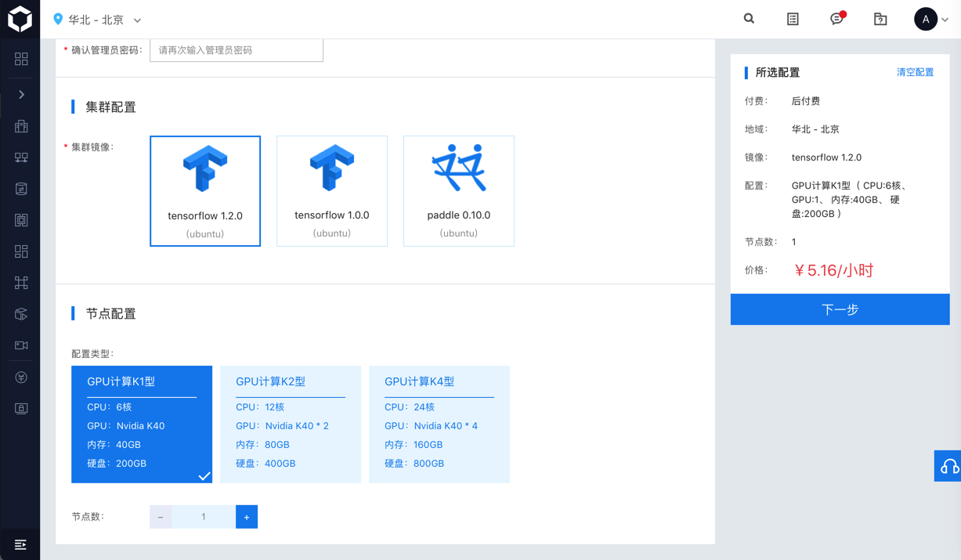This screenshot has width=961, height=560.
Task: Open the help folder question icon in header
Action: point(880,19)
